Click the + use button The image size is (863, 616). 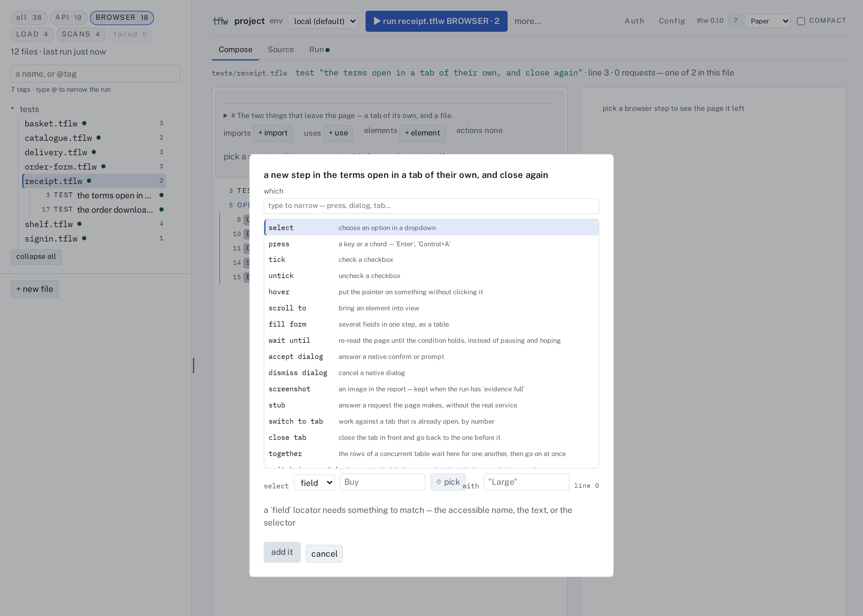pyautogui.click(x=338, y=133)
